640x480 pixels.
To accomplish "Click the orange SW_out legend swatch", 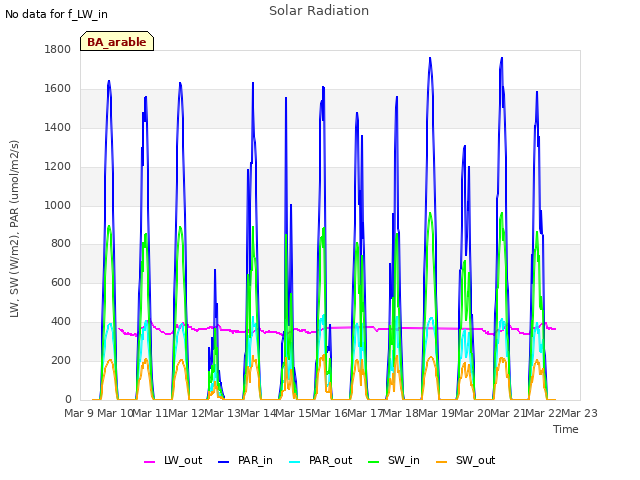I will click(442, 462).
